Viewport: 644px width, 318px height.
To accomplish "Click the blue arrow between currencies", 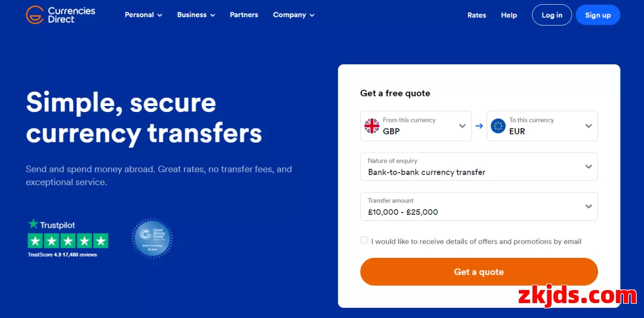I will point(479,126).
